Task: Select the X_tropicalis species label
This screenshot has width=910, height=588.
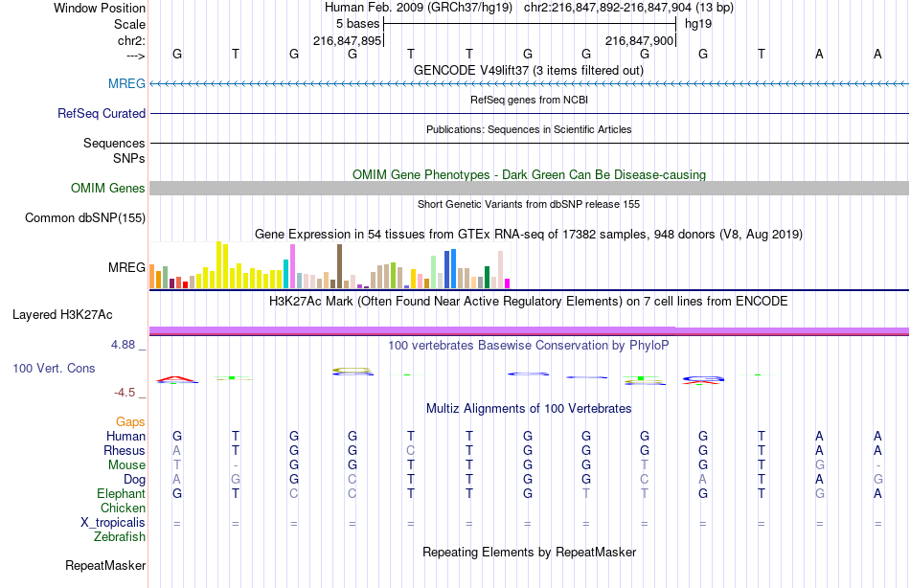Action: pos(113,523)
